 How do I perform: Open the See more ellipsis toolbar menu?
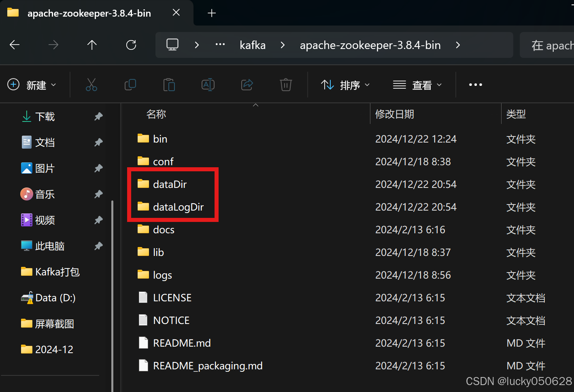pyautogui.click(x=476, y=85)
